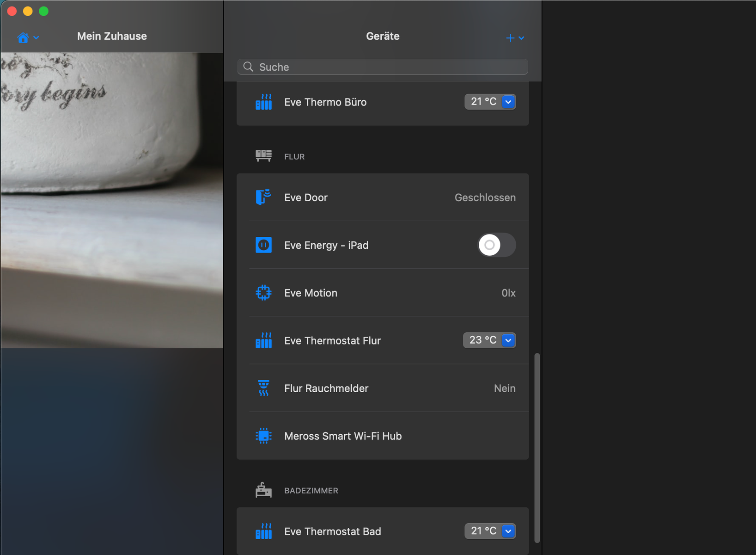Click the Flur Rauchmelder smoke detector icon
This screenshot has height=555, width=756.
pyautogui.click(x=263, y=388)
